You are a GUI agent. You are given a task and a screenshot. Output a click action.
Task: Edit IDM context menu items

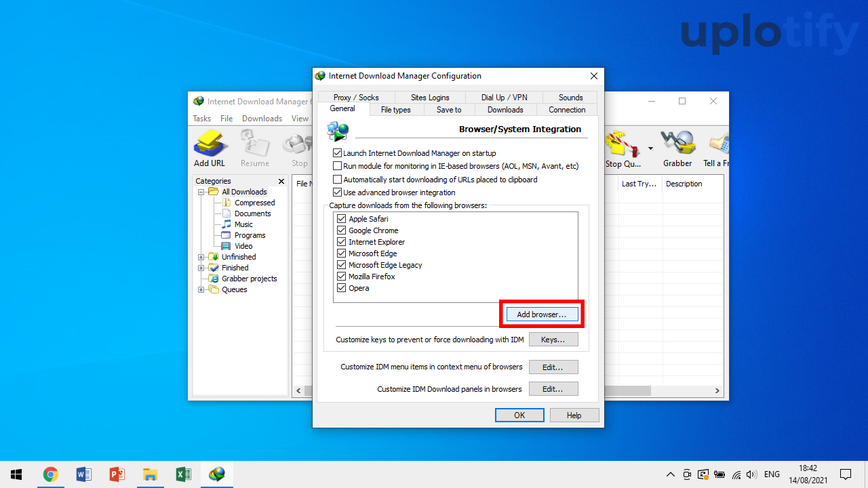(x=553, y=367)
